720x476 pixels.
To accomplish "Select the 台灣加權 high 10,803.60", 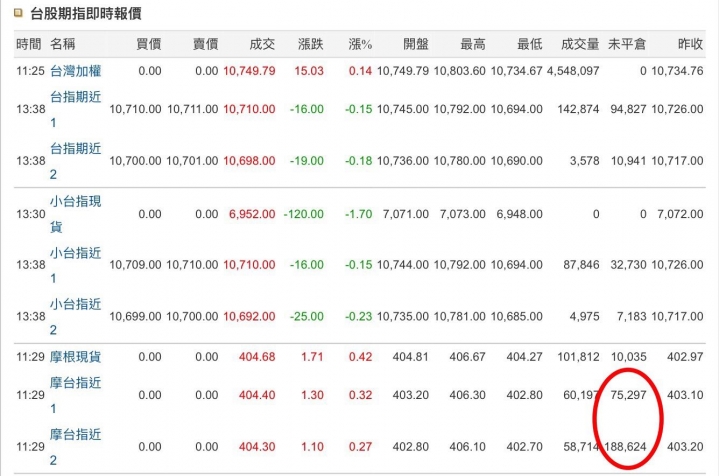I will (460, 71).
